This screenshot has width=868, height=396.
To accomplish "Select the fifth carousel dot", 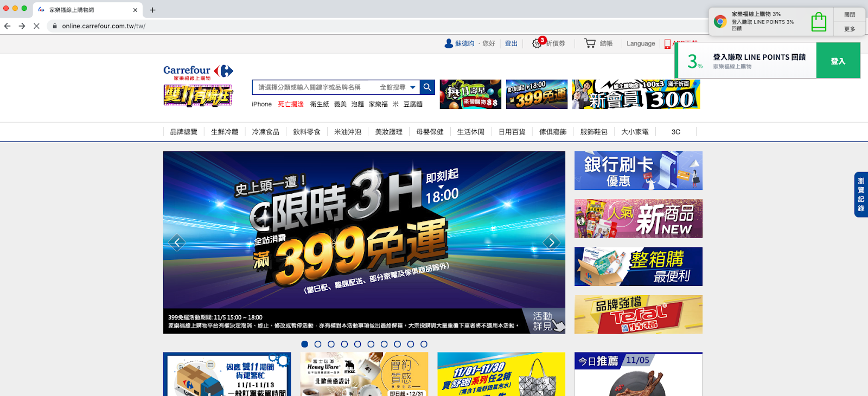I will (x=358, y=344).
